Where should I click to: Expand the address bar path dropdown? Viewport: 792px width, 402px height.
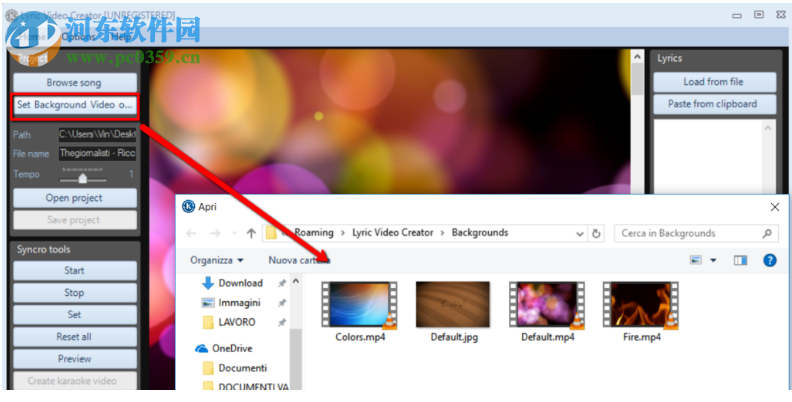point(580,234)
